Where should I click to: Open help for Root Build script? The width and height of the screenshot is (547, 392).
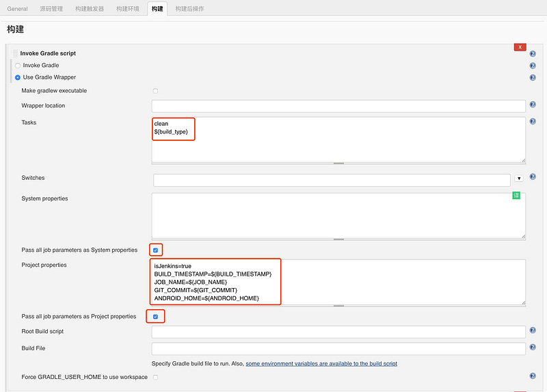click(533, 329)
